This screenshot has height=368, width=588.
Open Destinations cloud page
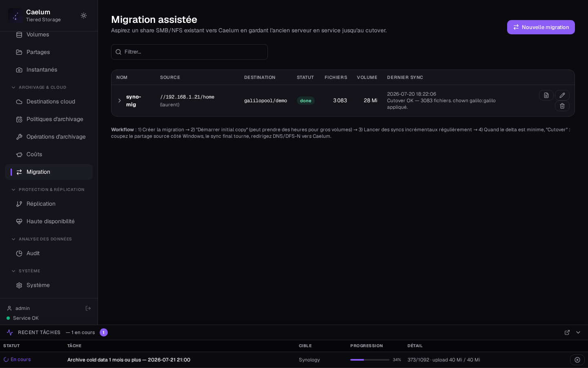49,101
